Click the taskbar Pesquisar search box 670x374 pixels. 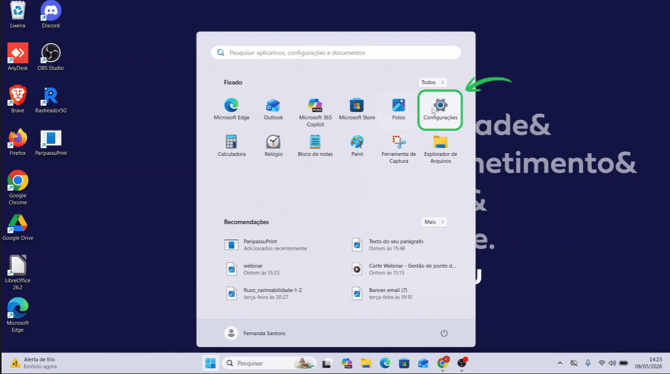click(x=269, y=363)
